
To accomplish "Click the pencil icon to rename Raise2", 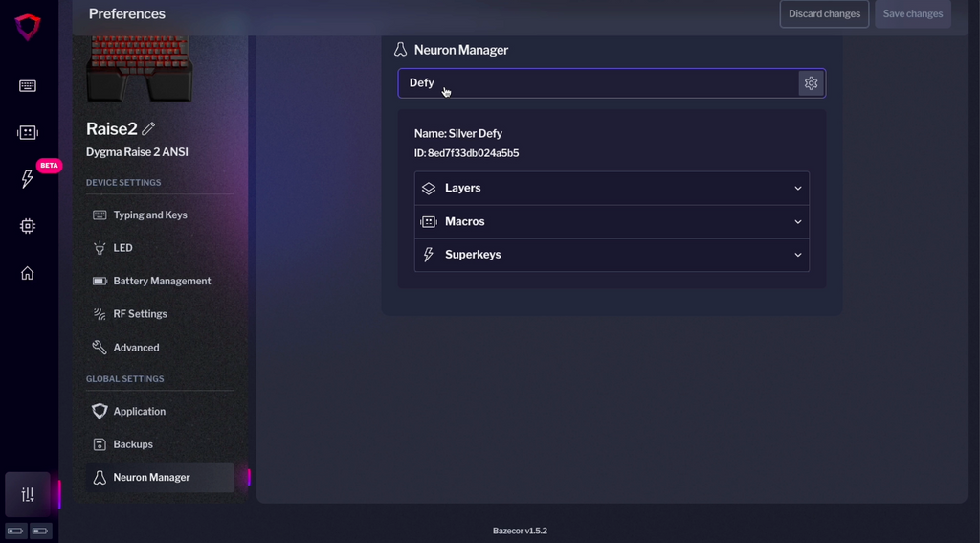I will tap(148, 128).
